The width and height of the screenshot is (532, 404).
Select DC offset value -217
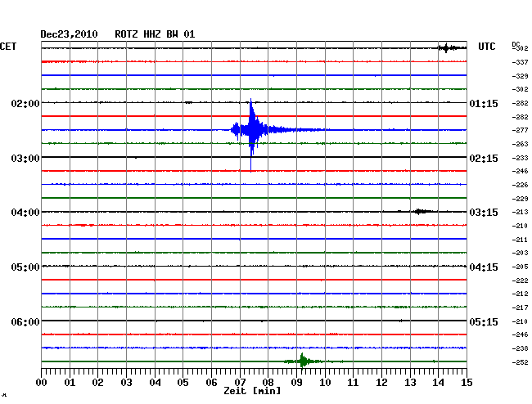coord(520,307)
